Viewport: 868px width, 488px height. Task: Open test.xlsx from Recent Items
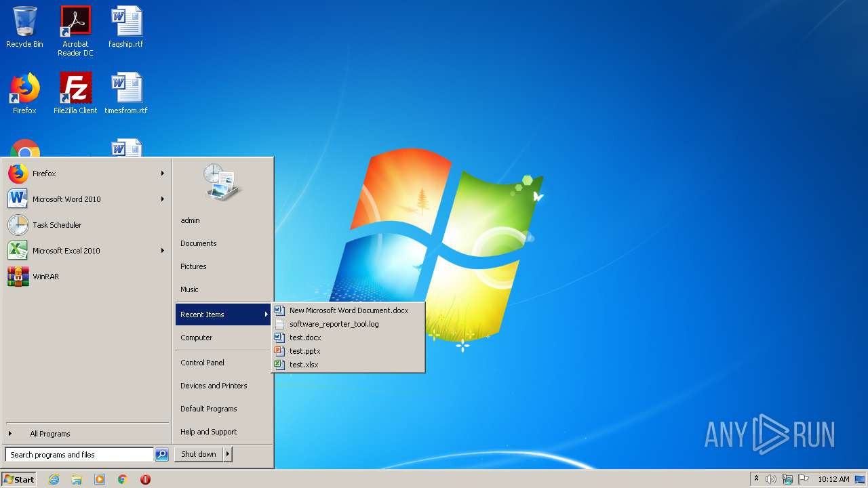(349, 365)
